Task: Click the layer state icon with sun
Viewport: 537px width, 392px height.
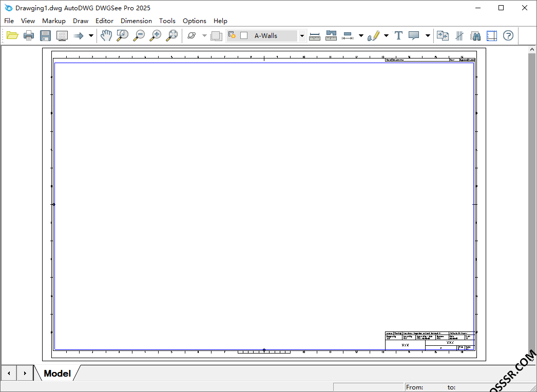Action: [232, 35]
